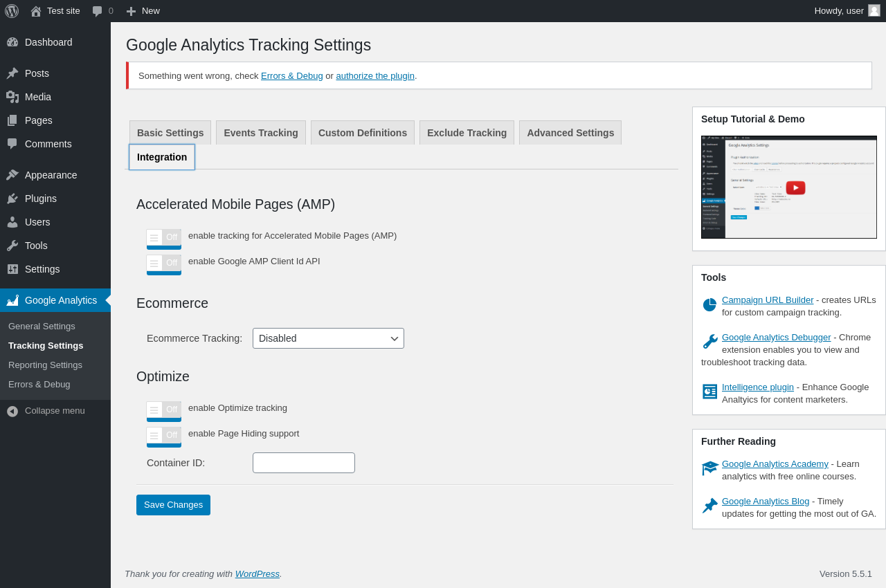Switch to the Advanced Settings tab
This screenshot has width=886, height=588.
pos(570,133)
